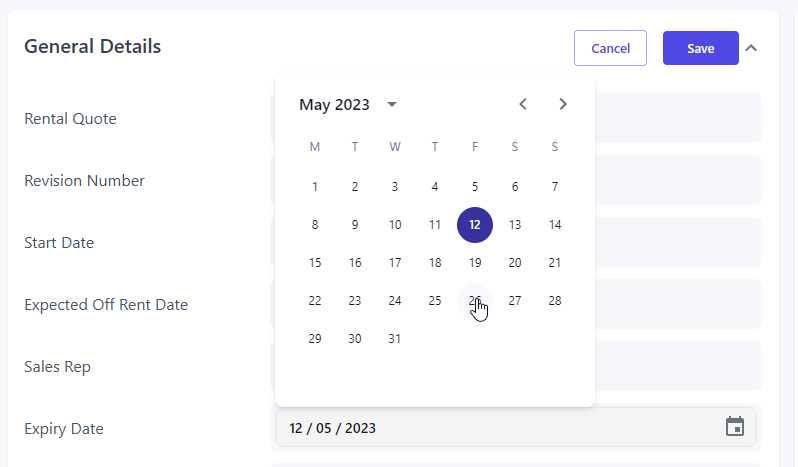798x467 pixels.
Task: Click the Cancel button
Action: [x=610, y=48]
